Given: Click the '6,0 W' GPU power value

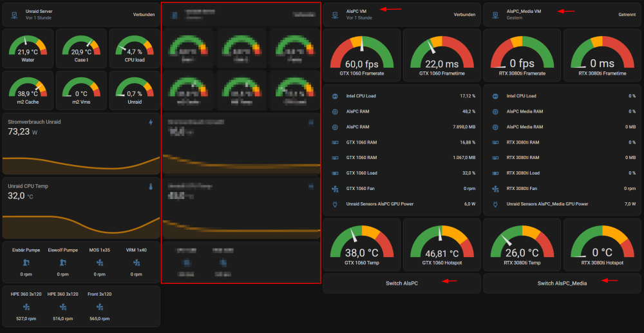Looking at the screenshot, I should click(469, 204).
